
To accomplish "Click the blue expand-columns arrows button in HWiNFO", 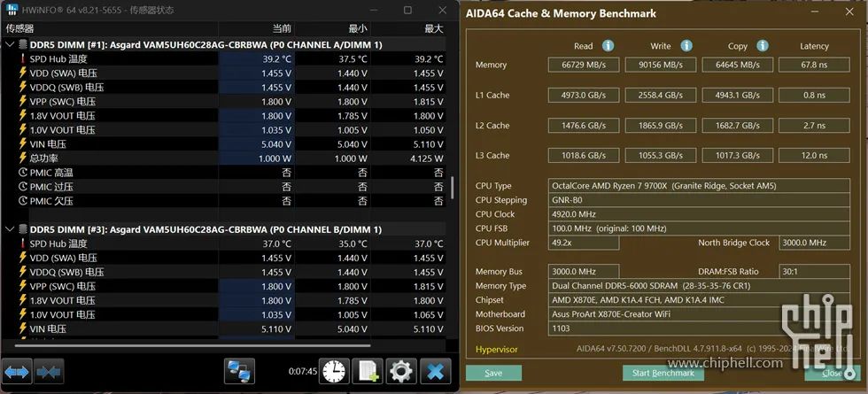I will (17, 371).
